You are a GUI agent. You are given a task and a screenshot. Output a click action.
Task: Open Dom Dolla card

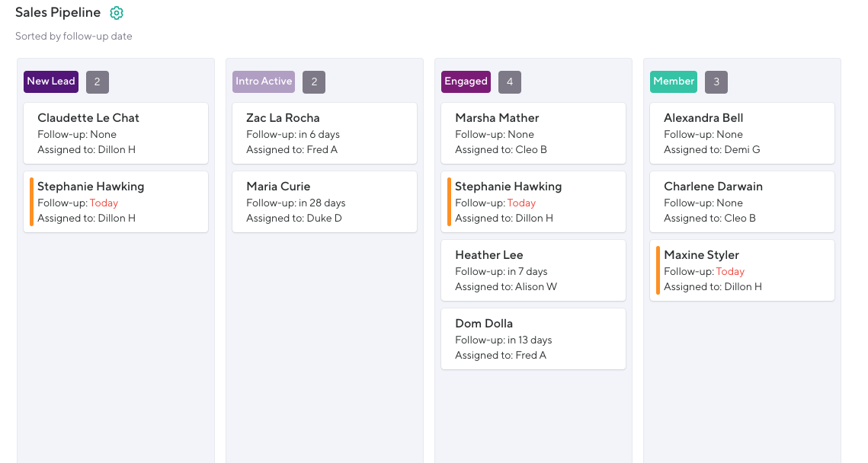coord(533,339)
